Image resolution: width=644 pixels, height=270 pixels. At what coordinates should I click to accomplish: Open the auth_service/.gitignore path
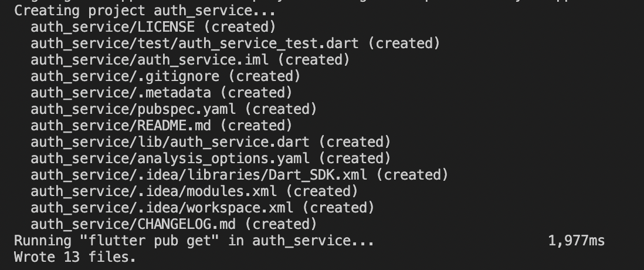[125, 76]
